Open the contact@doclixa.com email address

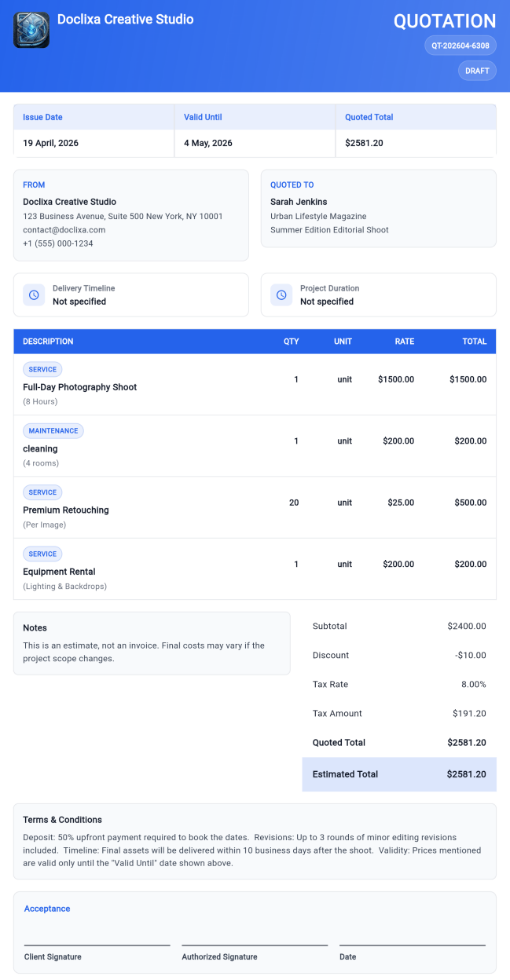[x=64, y=230]
